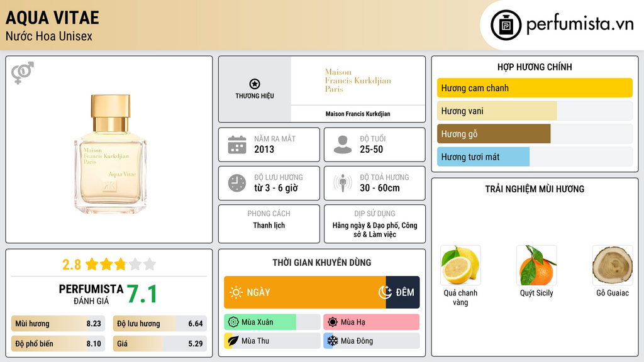Screen dimensions: 644x362
Task: Click the moon icon in Đêm section
Action: 385,292
